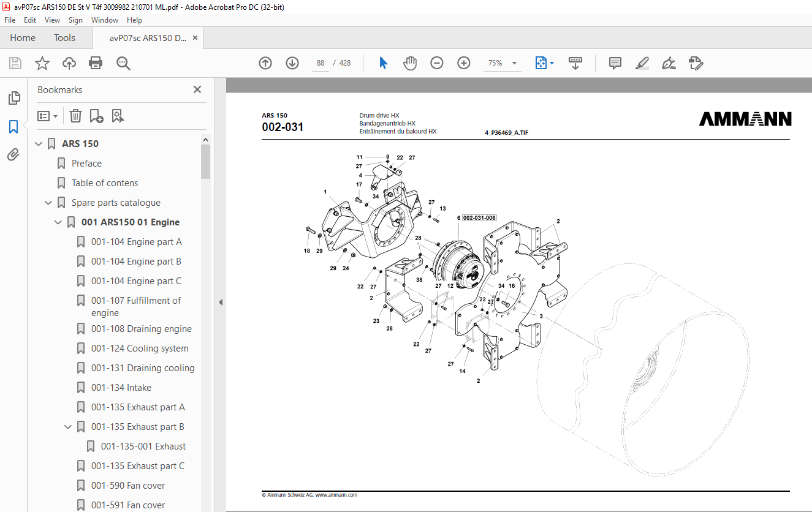Open 001-134 Intake bookmark
812x512 pixels.
[x=121, y=388]
